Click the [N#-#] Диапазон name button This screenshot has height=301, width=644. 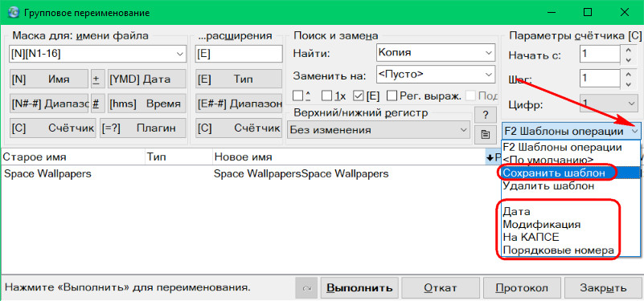tap(48, 104)
